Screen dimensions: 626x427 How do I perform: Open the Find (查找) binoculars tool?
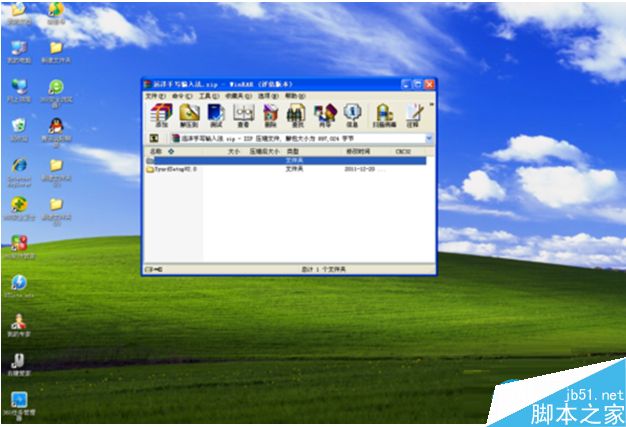pyautogui.click(x=297, y=115)
